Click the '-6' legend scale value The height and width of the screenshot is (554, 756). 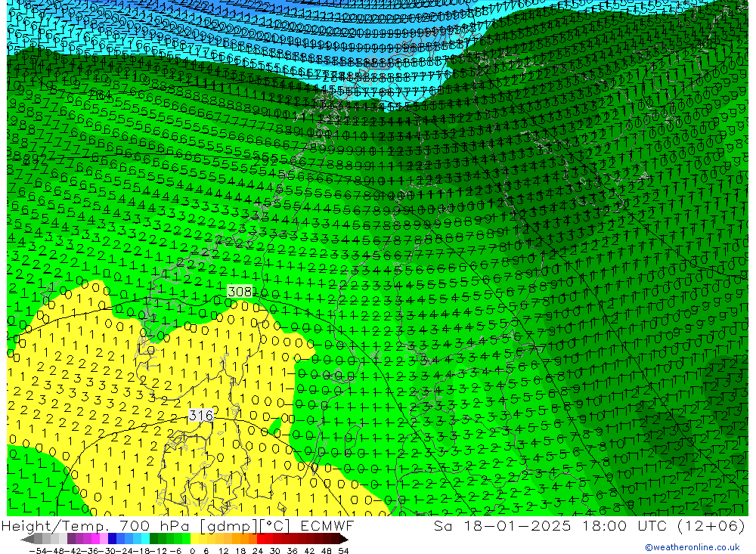tap(175, 551)
